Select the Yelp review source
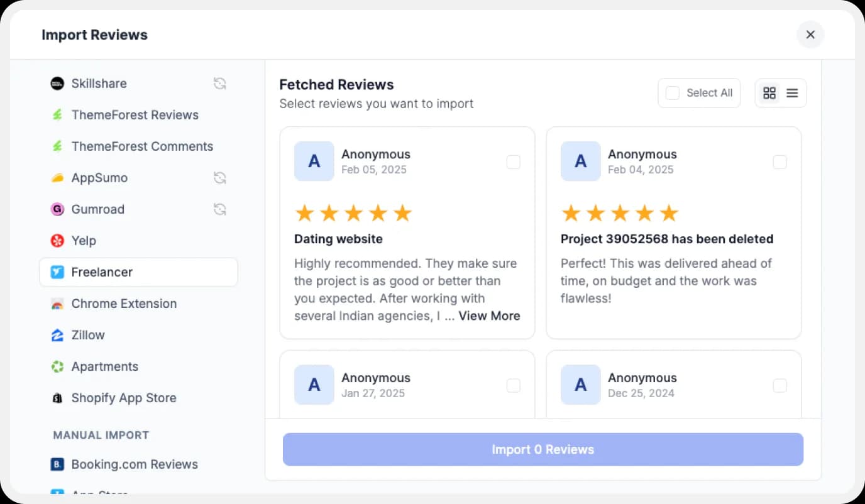The height and width of the screenshot is (504, 865). coord(84,241)
